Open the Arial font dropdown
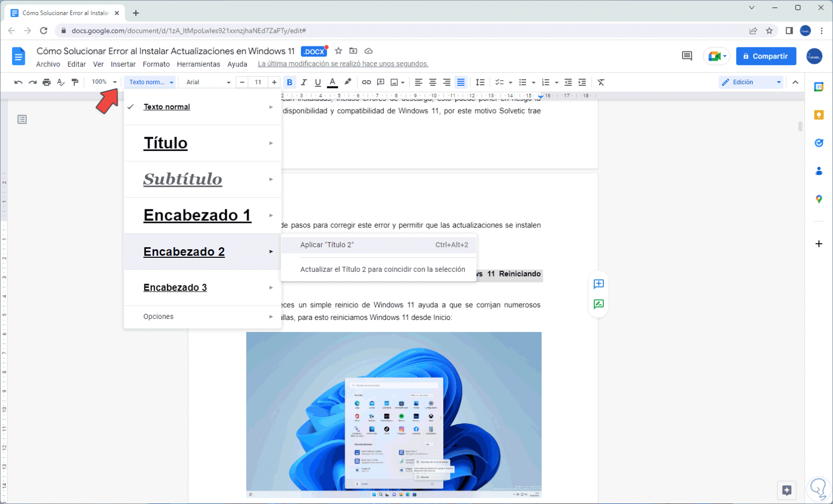 [208, 82]
